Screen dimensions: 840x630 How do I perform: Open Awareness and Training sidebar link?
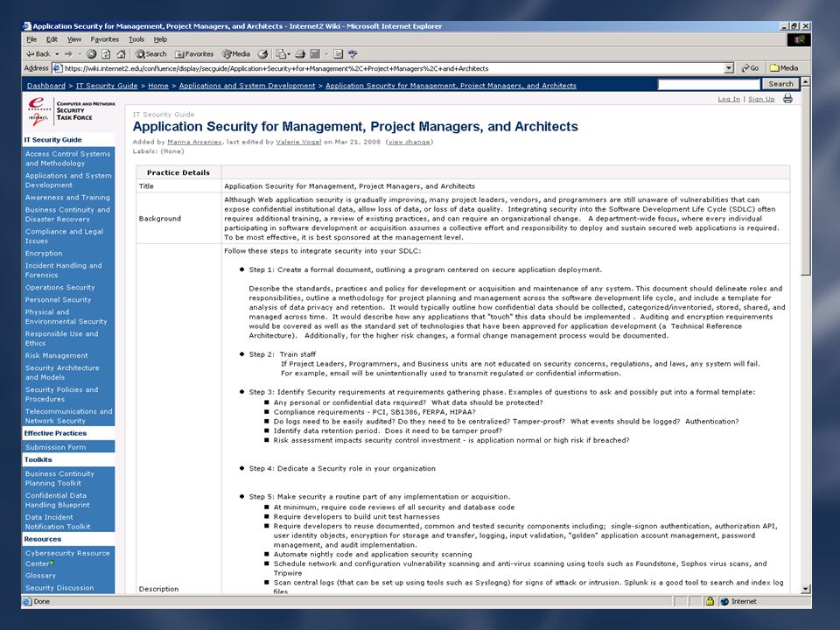pyautogui.click(x=67, y=197)
